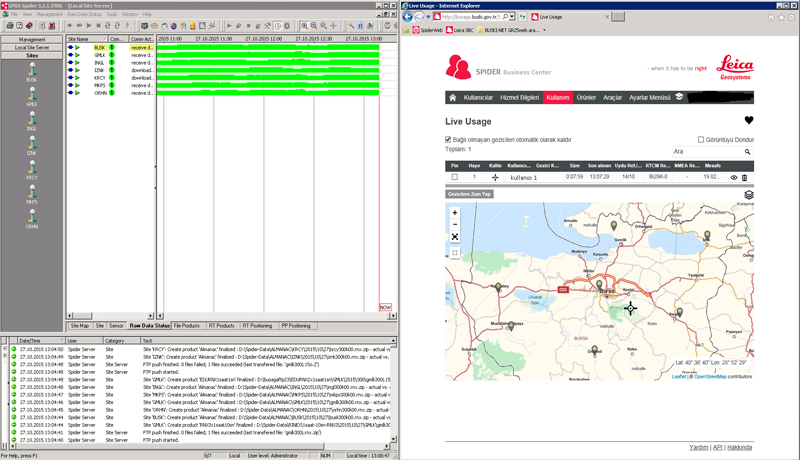Viewport: 800px width, 460px height.
Task: Click the black heart favorite icon
Action: tap(748, 120)
